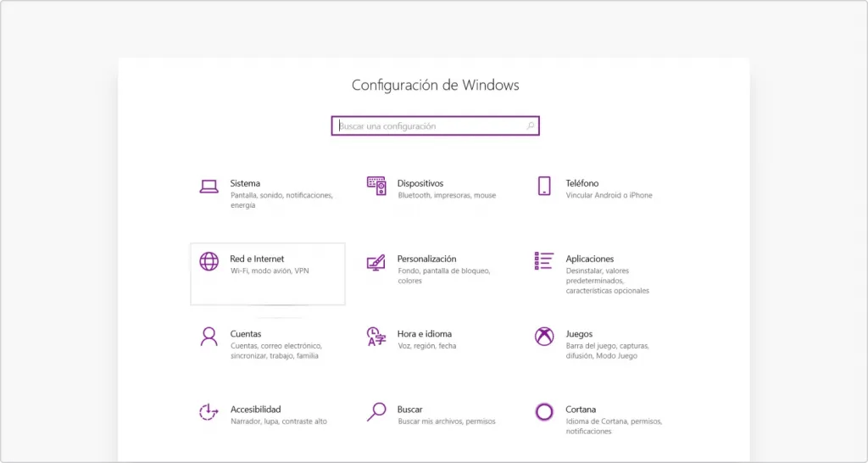Open the Personalización paintbrush icon
868x463 pixels.
[x=376, y=262]
